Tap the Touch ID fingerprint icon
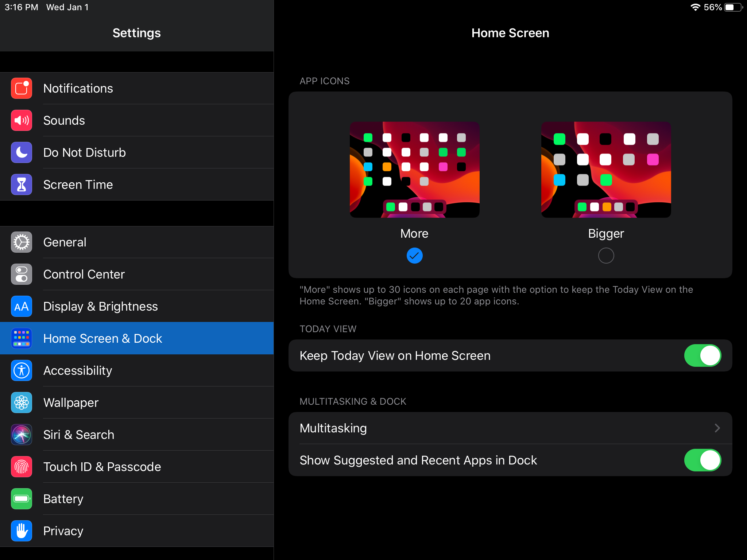 point(22,467)
